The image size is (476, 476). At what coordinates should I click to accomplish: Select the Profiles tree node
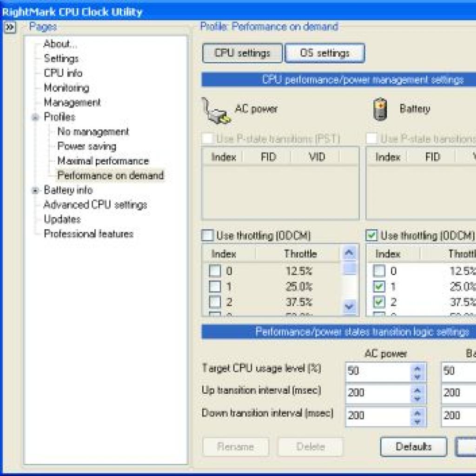pos(59,117)
